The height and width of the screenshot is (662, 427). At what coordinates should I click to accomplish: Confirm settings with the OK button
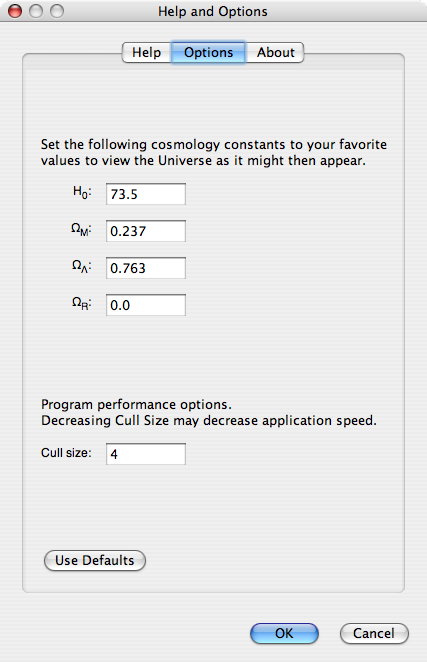[284, 633]
